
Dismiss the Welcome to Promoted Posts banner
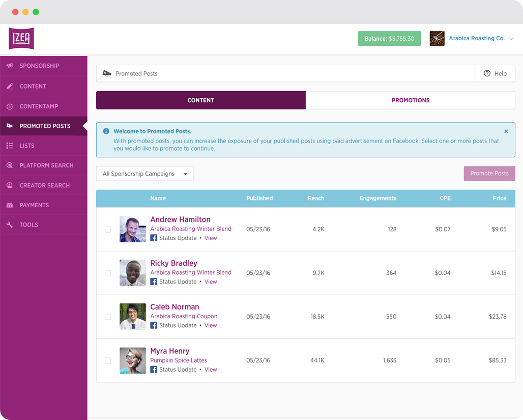coord(506,131)
